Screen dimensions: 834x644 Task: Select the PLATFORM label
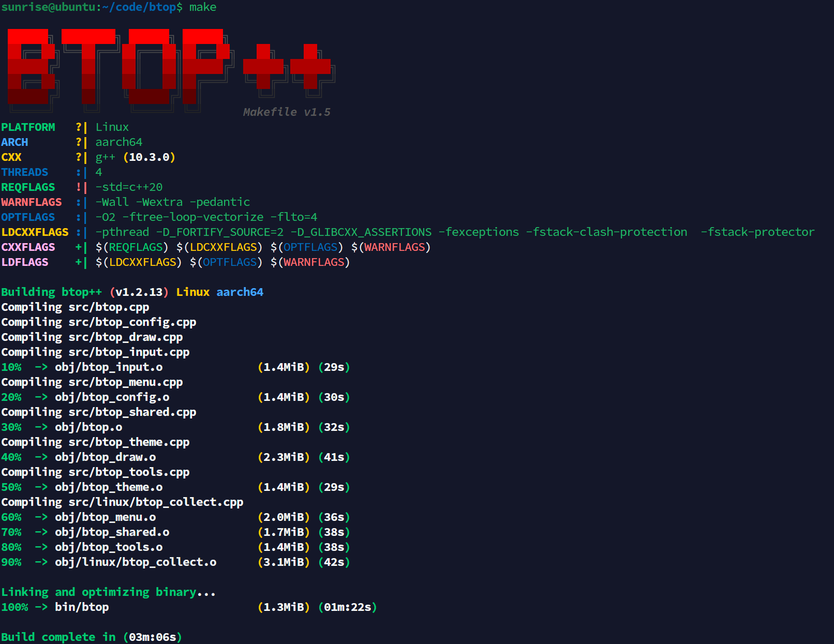point(28,127)
